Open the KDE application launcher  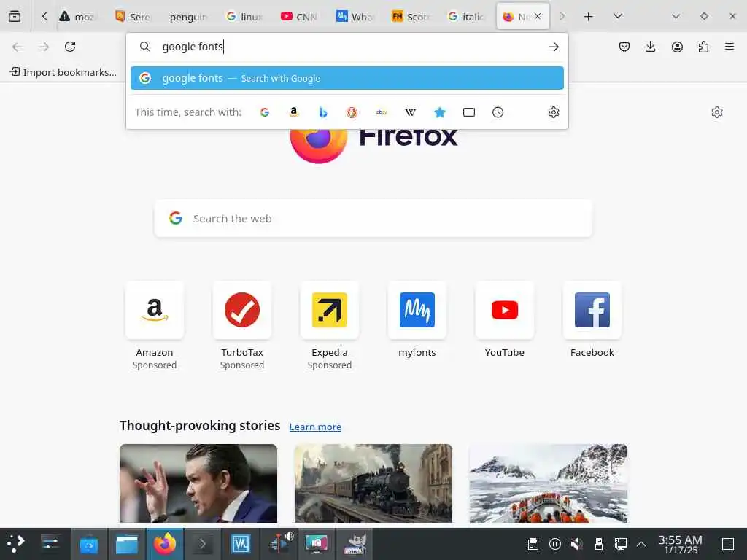(x=15, y=544)
